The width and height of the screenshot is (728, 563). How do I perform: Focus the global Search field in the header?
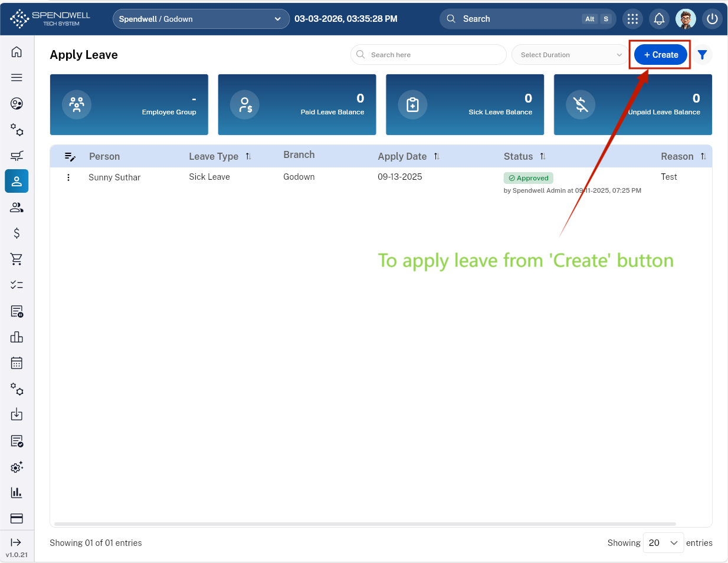[x=528, y=19]
